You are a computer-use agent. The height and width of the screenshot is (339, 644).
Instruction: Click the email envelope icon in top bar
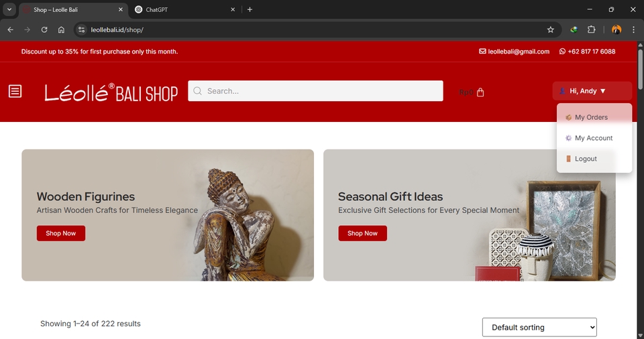point(482,52)
